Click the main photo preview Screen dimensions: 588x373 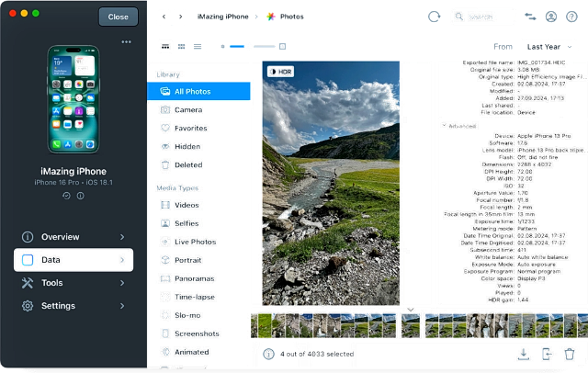point(331,183)
